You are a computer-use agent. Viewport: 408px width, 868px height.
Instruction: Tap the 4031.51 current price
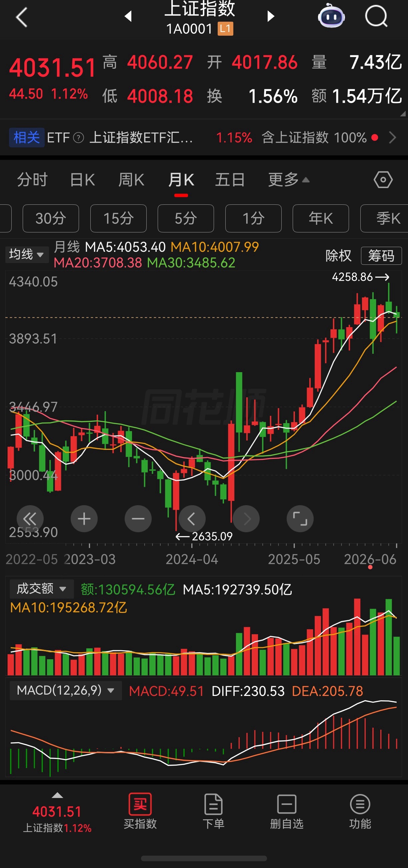(53, 68)
